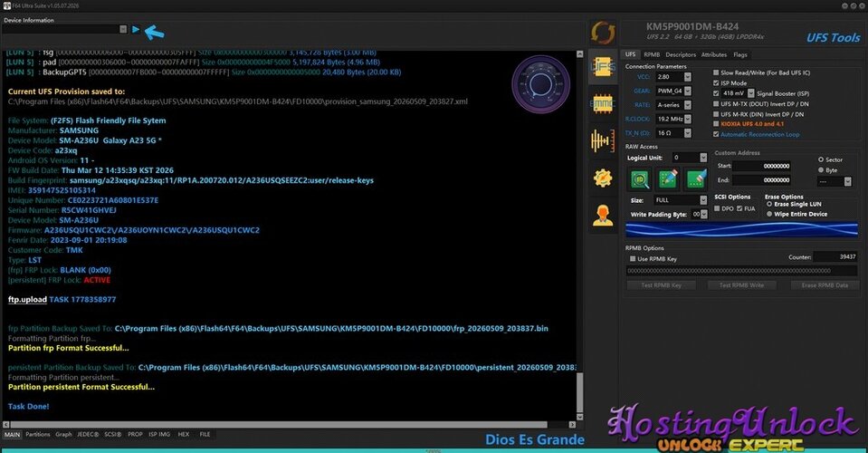Choose Erase Single LUN option
This screenshot has height=453, width=868.
pyautogui.click(x=769, y=205)
